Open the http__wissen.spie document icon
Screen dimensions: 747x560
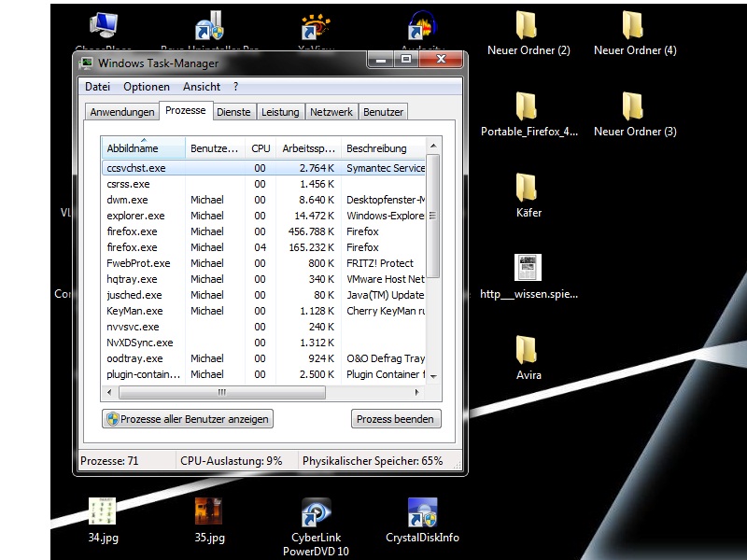(528, 268)
